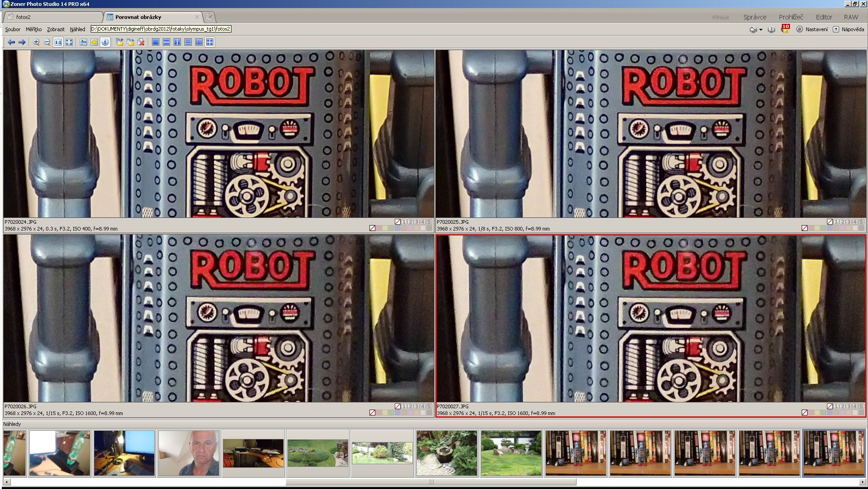Toggle the image information overlay button

pos(105,42)
